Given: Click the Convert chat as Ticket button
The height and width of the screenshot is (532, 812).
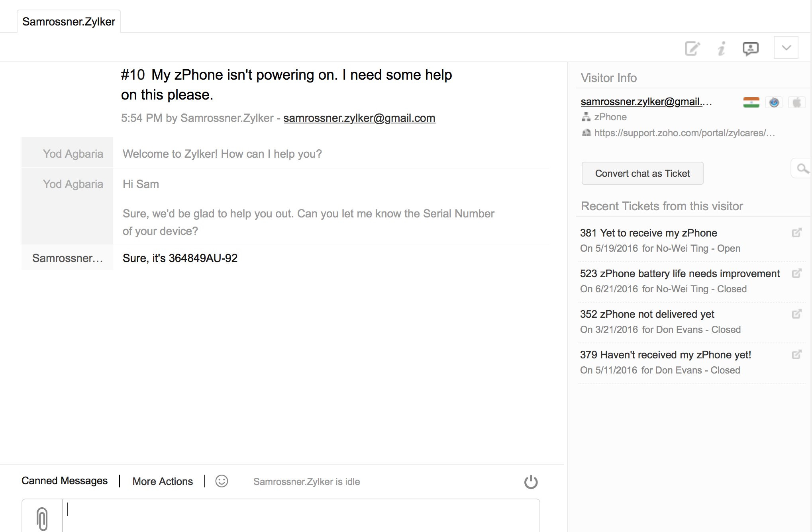Looking at the screenshot, I should (642, 173).
